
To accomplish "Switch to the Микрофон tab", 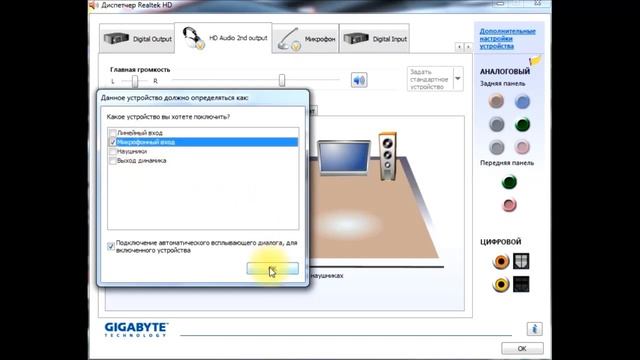I will 306,39.
